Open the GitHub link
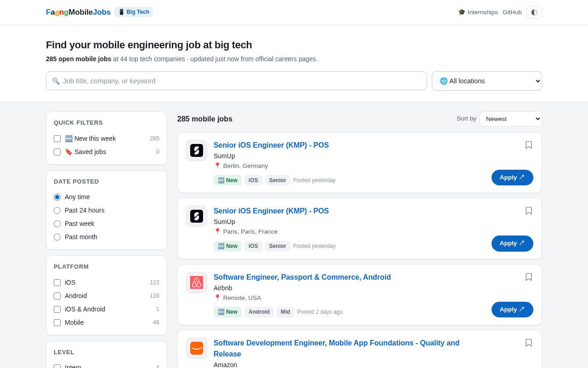The width and height of the screenshot is (588, 368). pyautogui.click(x=512, y=12)
